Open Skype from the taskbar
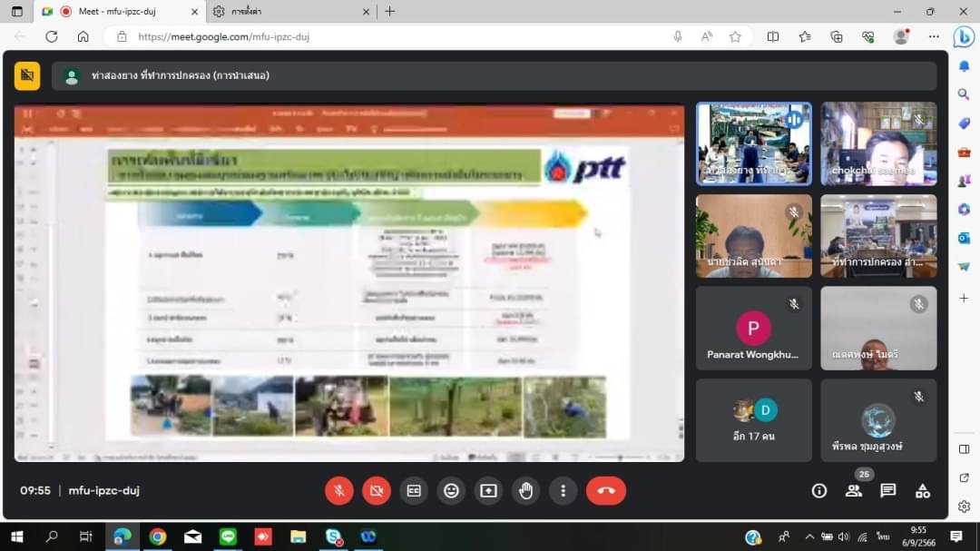 [x=334, y=536]
